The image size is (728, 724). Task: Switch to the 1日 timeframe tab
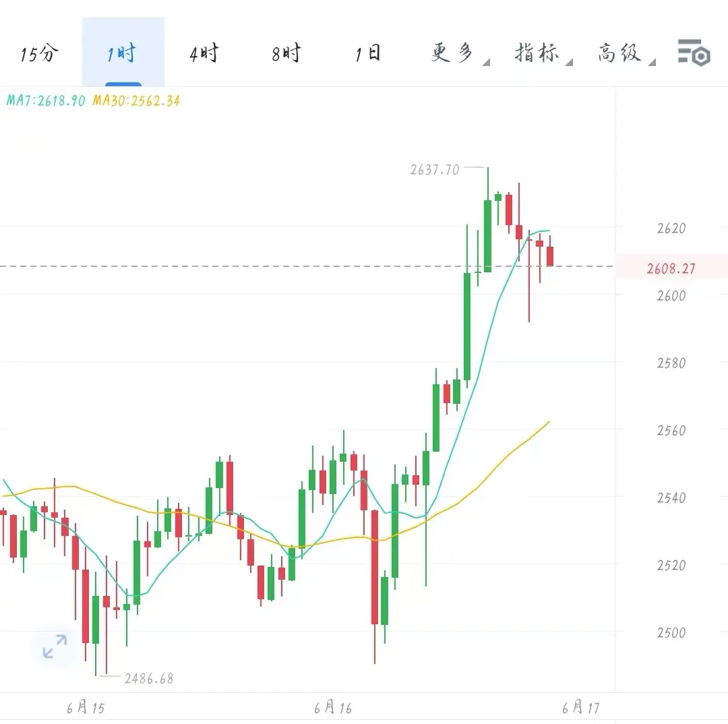coord(369,53)
